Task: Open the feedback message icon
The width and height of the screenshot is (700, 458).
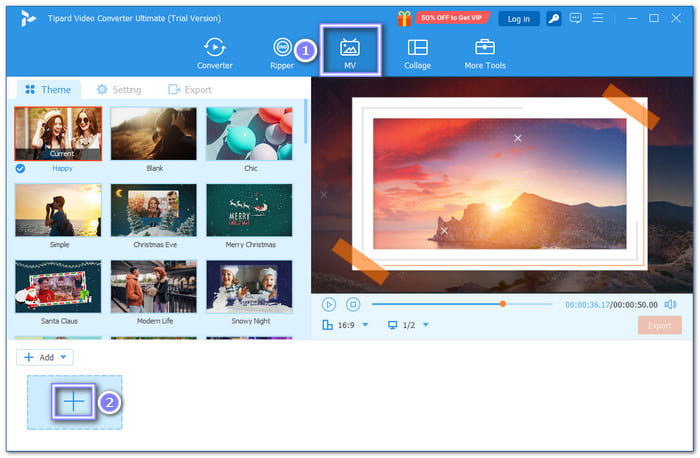Action: 575,18
